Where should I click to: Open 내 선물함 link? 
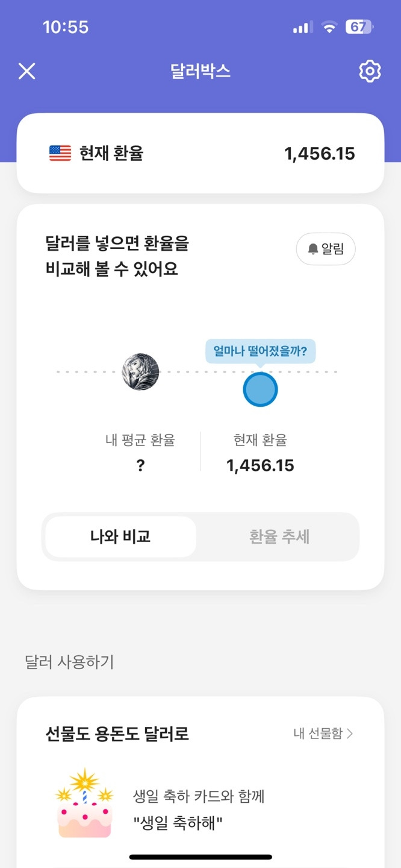point(322,734)
